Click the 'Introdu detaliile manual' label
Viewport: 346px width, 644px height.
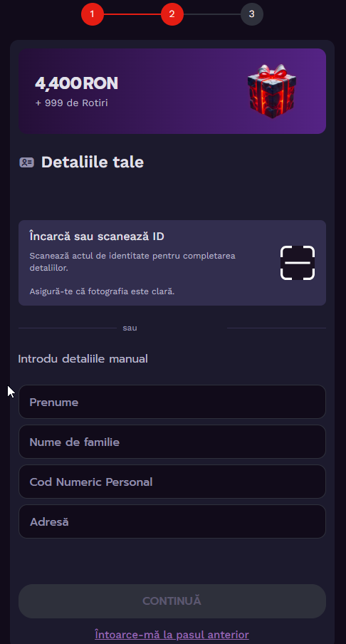point(83,359)
